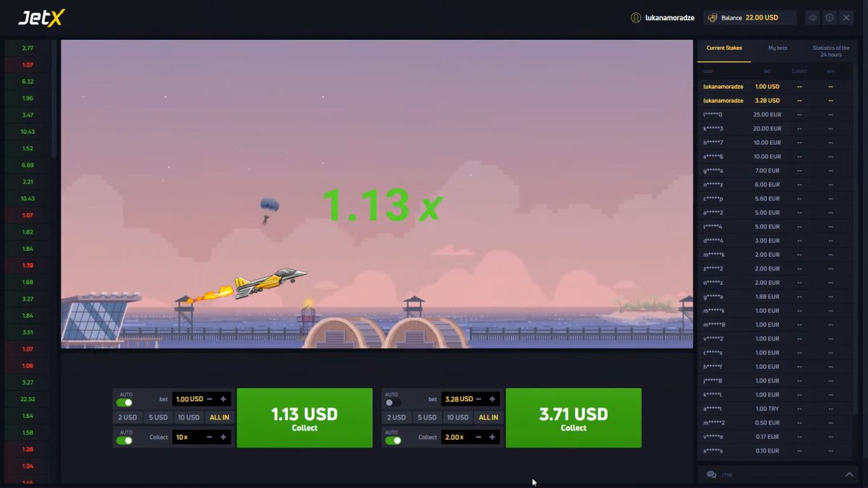
Task: Decrease the 2.00x Collect multiplier
Action: point(477,437)
